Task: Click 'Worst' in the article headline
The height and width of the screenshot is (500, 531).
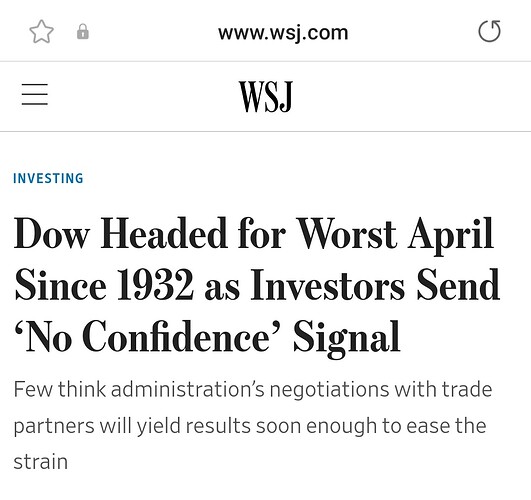Action: click(x=346, y=234)
